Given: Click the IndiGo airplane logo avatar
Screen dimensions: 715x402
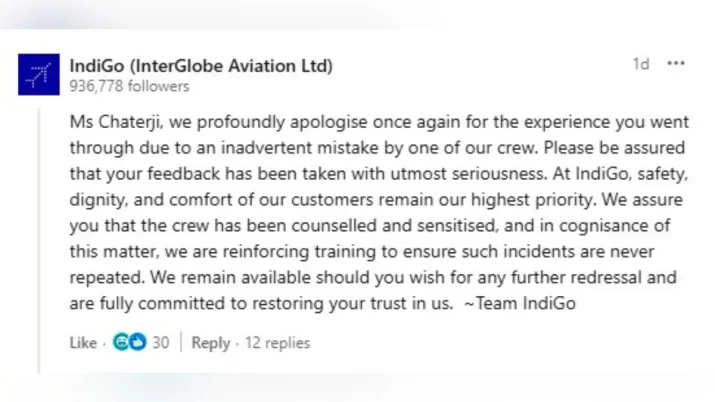Looking at the screenshot, I should point(40,75).
